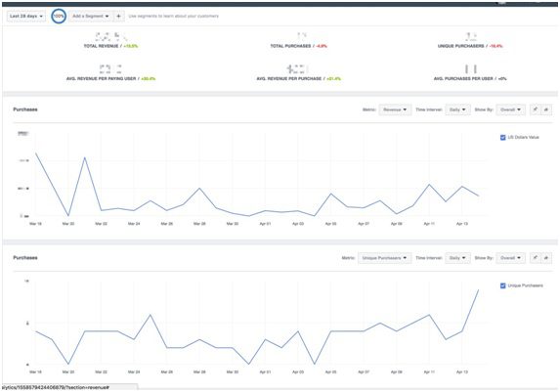Click the 100% circular segment indicator
This screenshot has width=560, height=392.
59,16
